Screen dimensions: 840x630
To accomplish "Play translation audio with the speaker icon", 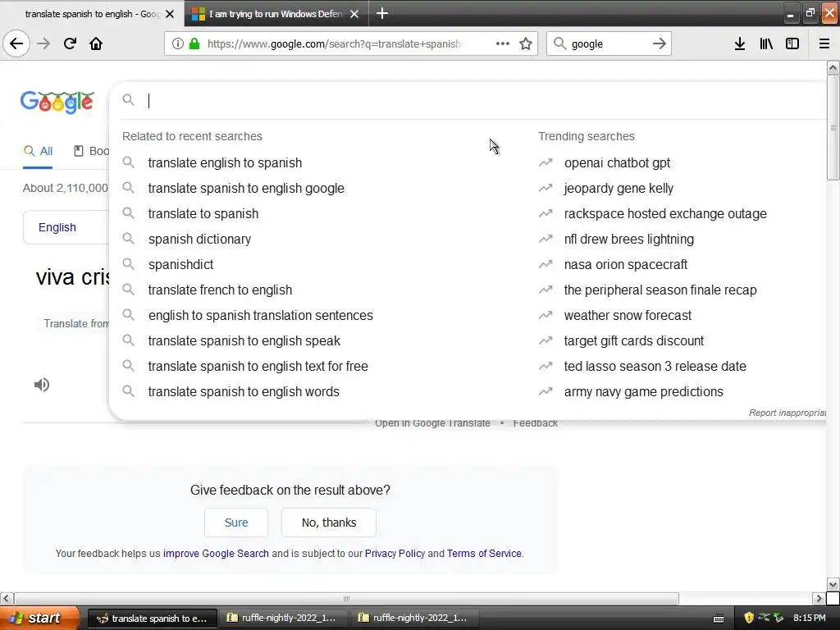I will coord(42,385).
